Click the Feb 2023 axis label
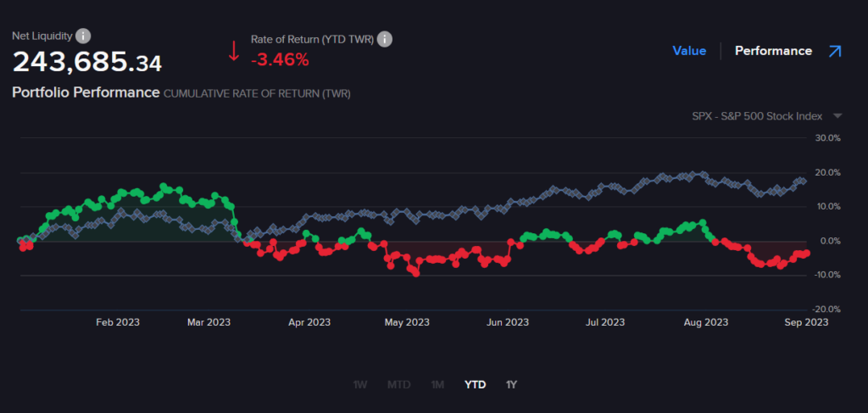 coord(118,322)
